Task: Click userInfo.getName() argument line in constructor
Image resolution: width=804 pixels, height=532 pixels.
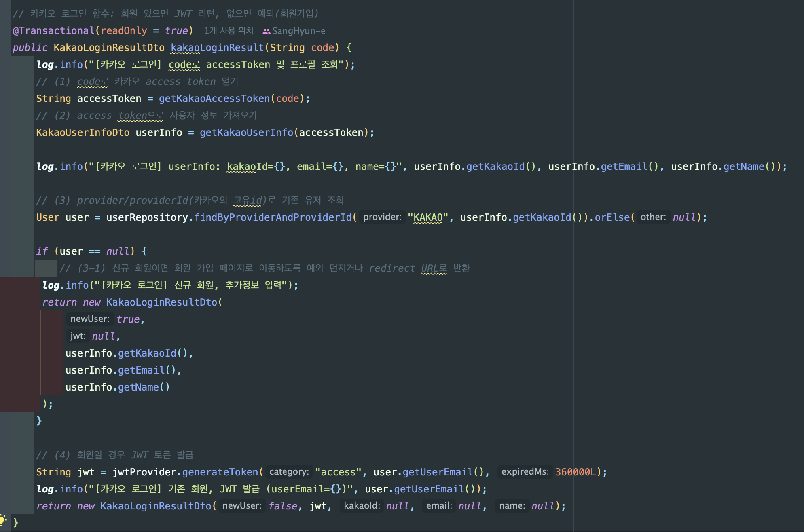Action: point(118,387)
